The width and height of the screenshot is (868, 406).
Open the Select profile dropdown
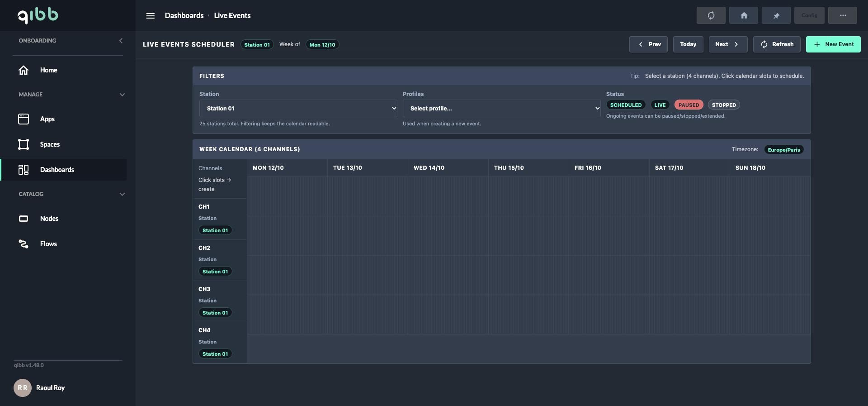click(502, 109)
